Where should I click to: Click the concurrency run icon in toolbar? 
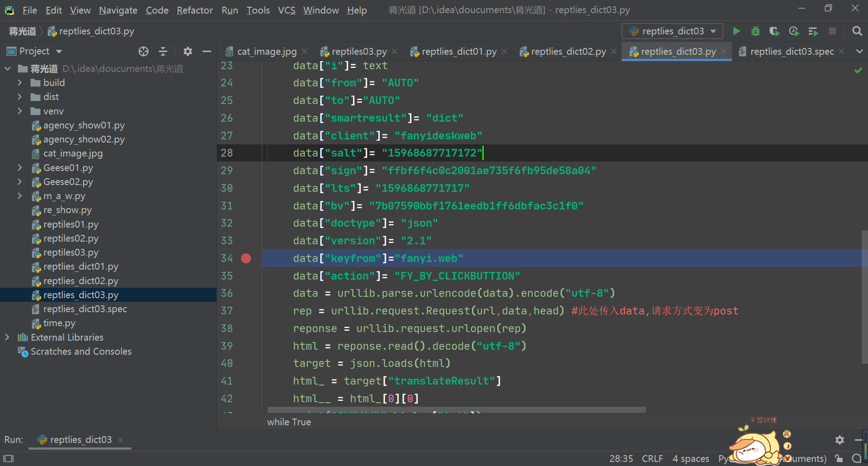pos(813,31)
